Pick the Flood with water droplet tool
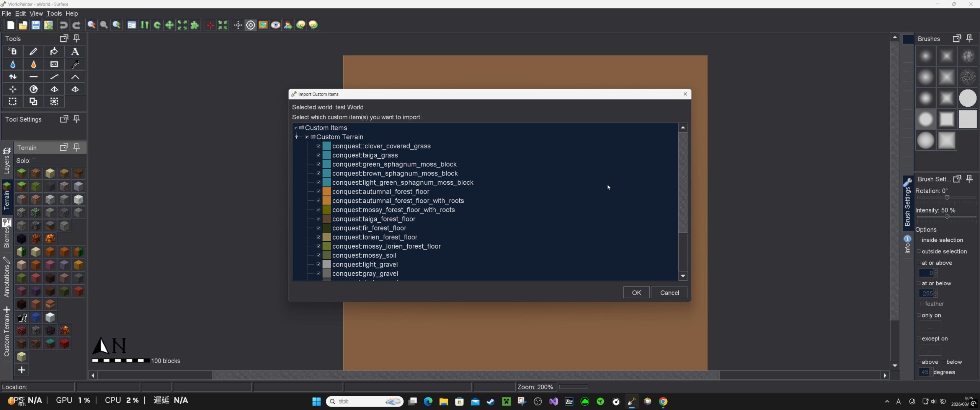Image resolution: width=980 pixels, height=410 pixels. click(13, 64)
